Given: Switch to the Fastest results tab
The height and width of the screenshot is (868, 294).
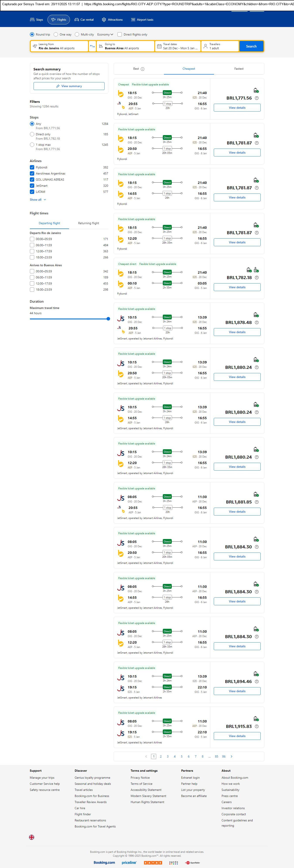Looking at the screenshot, I should point(239,69).
